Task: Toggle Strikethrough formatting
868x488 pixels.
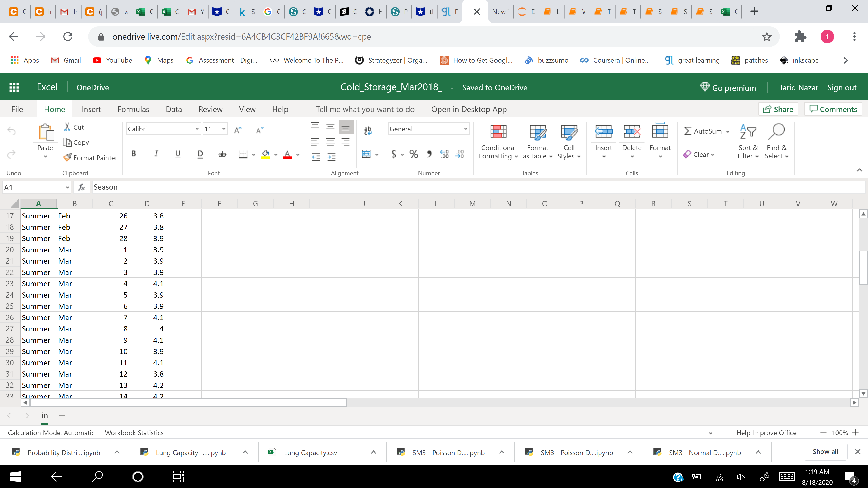Action: click(x=222, y=154)
